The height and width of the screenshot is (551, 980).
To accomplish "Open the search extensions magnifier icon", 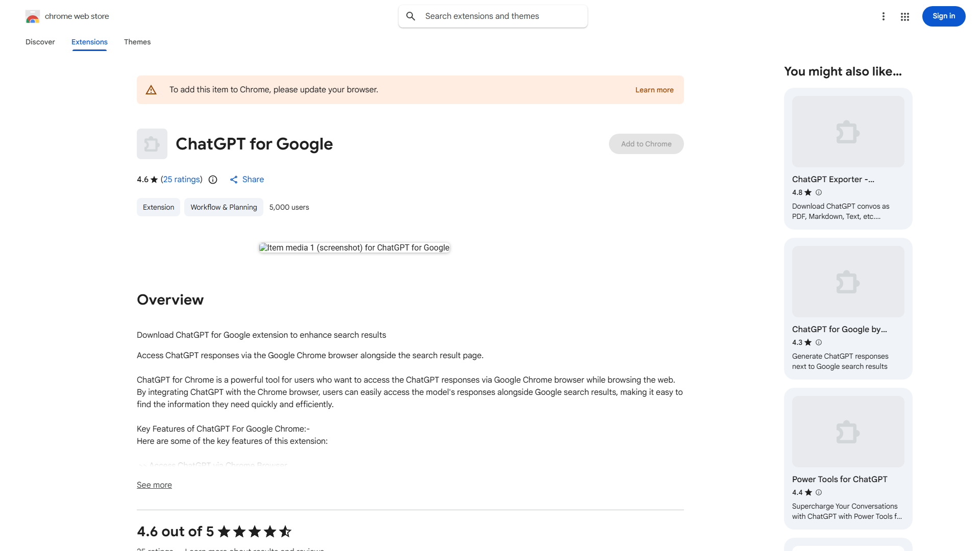I will 411,16.
